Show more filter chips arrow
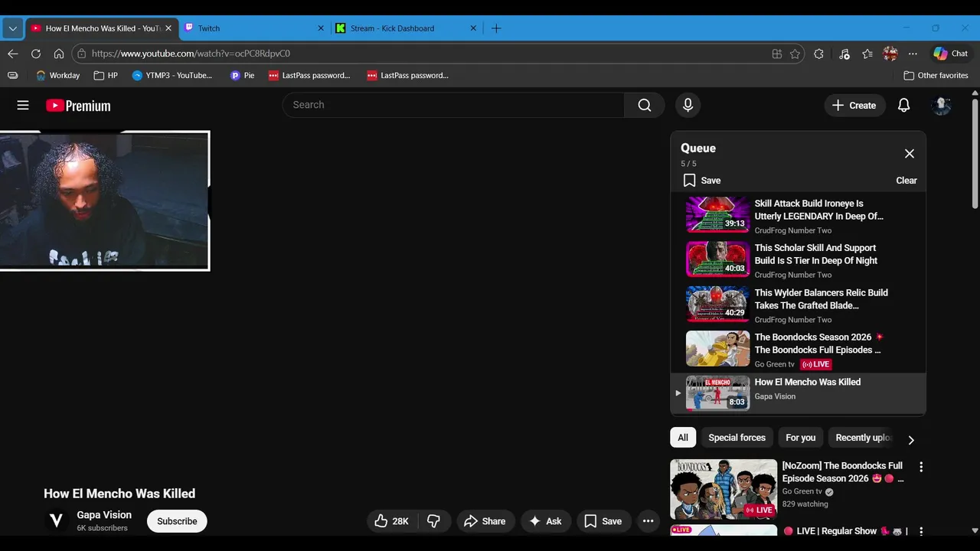Viewport: 980px width, 551px height. tap(910, 440)
